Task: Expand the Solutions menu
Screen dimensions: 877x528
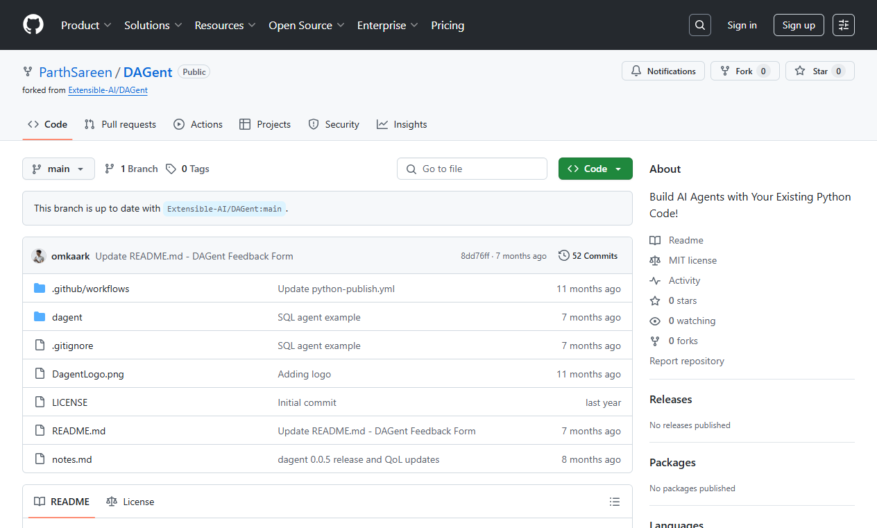Action: pyautogui.click(x=153, y=25)
